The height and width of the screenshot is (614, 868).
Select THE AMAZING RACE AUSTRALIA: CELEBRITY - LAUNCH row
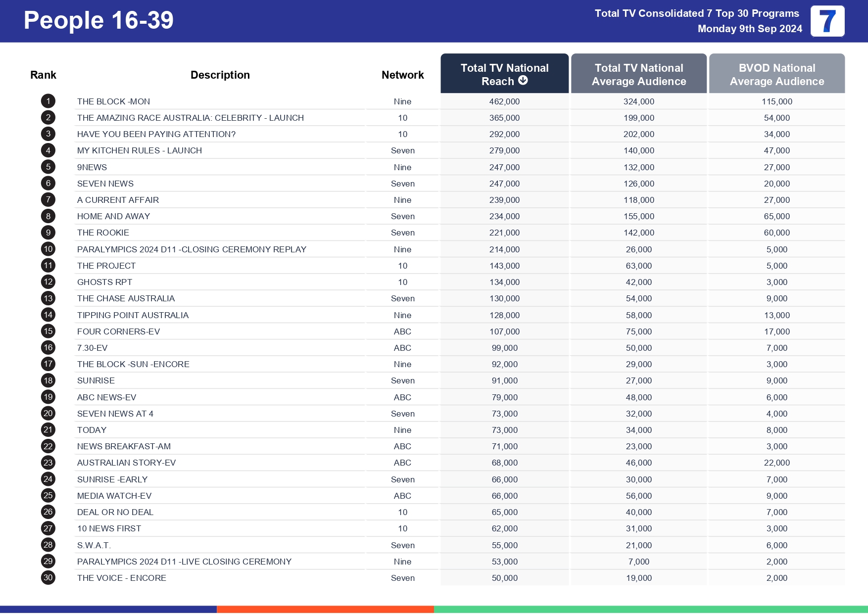pyautogui.click(x=191, y=118)
